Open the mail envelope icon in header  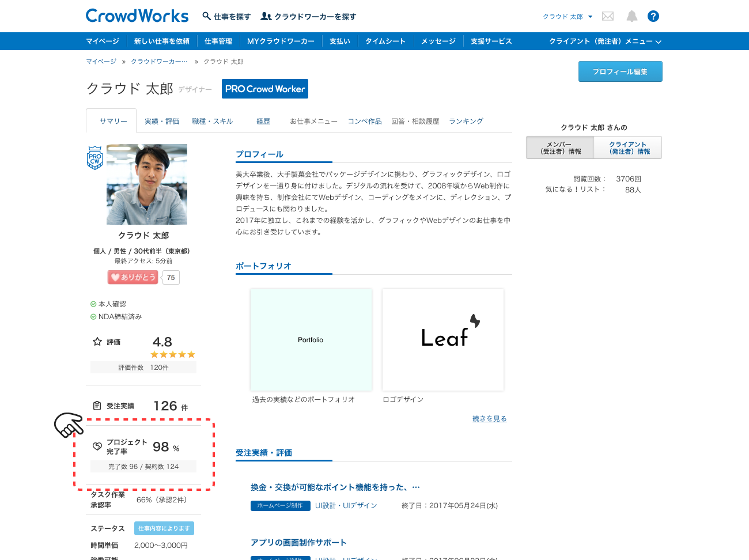(607, 16)
